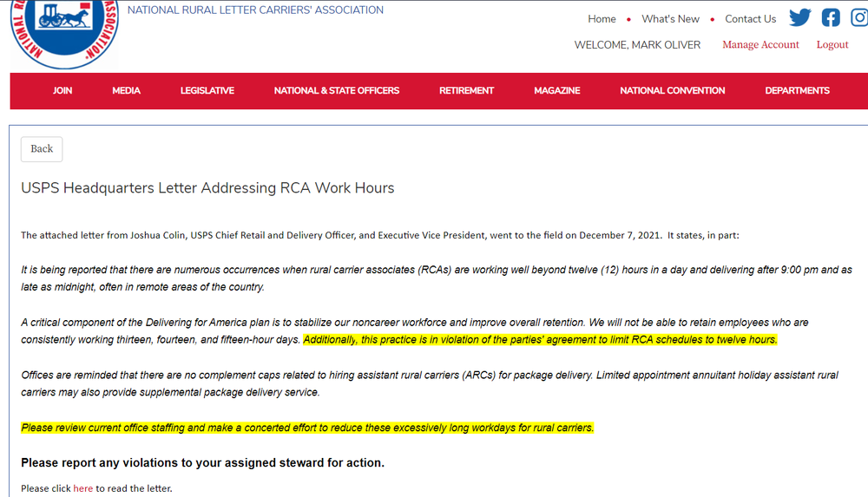Viewport: 868px width, 497px height.
Task: Open the JOIN menu
Action: pyautogui.click(x=62, y=91)
